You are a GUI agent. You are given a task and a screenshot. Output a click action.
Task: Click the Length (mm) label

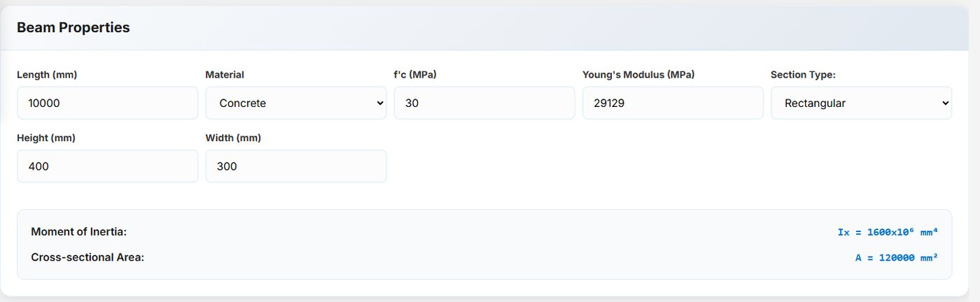click(47, 75)
